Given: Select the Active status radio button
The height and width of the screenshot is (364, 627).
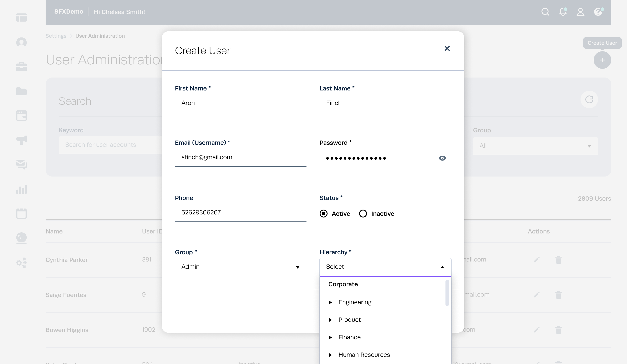Looking at the screenshot, I should tap(323, 214).
